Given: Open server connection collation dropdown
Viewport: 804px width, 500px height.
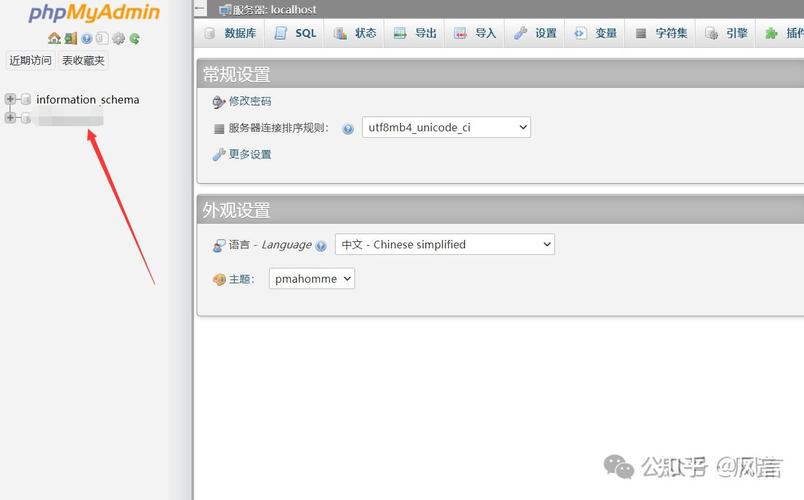Looking at the screenshot, I should [x=446, y=127].
